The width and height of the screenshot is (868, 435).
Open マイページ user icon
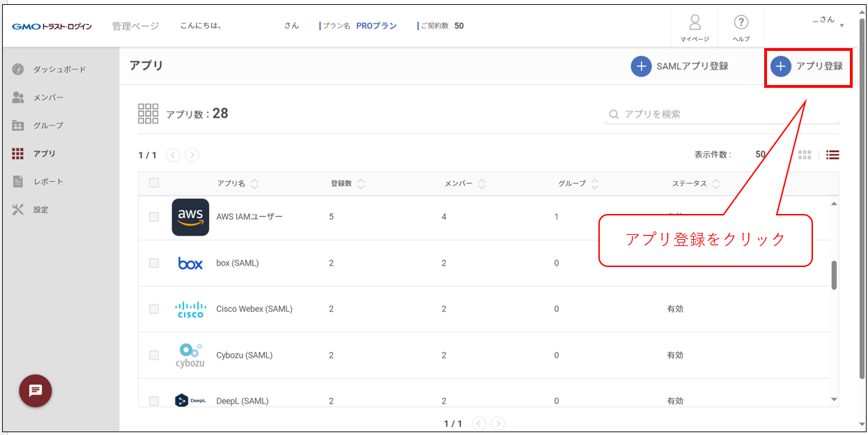point(695,22)
